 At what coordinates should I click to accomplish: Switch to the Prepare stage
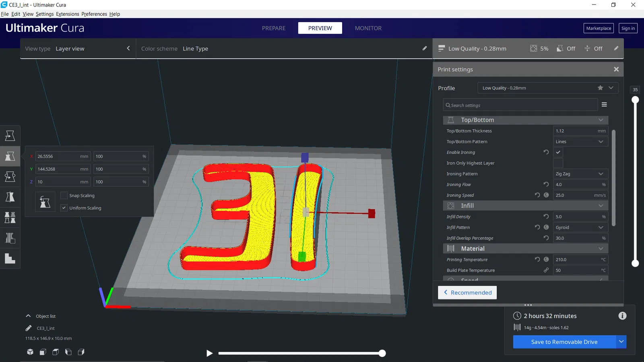tap(274, 28)
